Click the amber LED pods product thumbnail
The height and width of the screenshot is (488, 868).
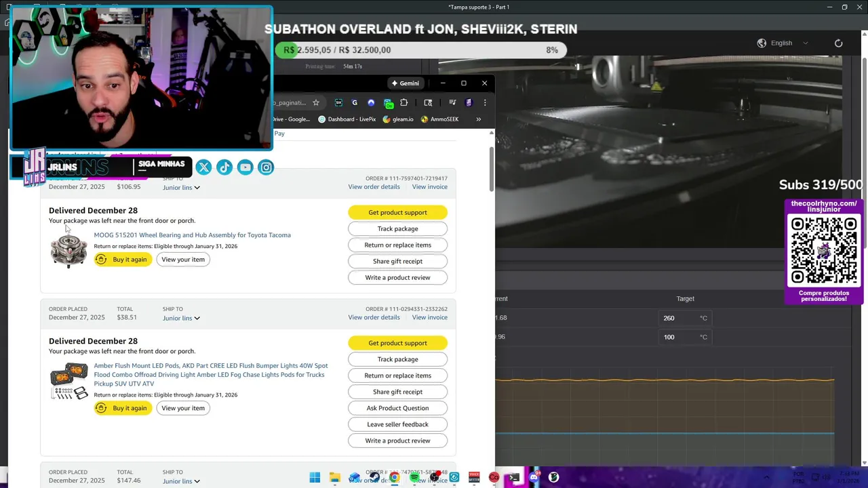coord(68,381)
